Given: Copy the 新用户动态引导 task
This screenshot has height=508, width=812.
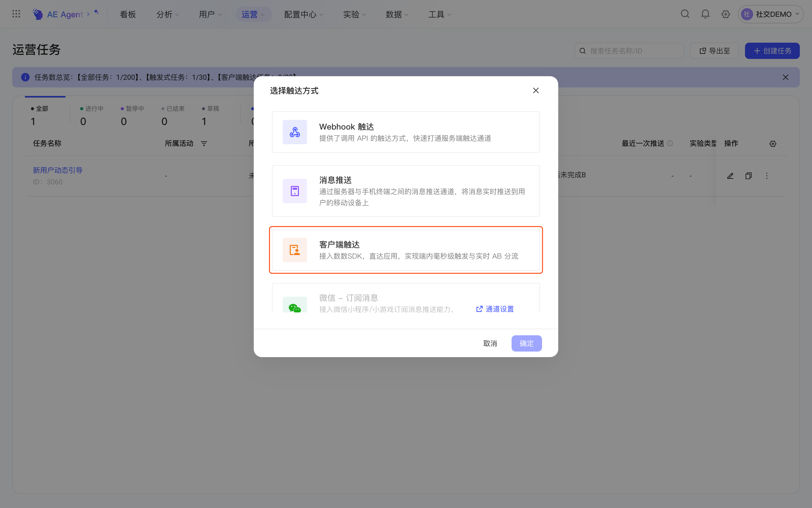Looking at the screenshot, I should (x=748, y=176).
